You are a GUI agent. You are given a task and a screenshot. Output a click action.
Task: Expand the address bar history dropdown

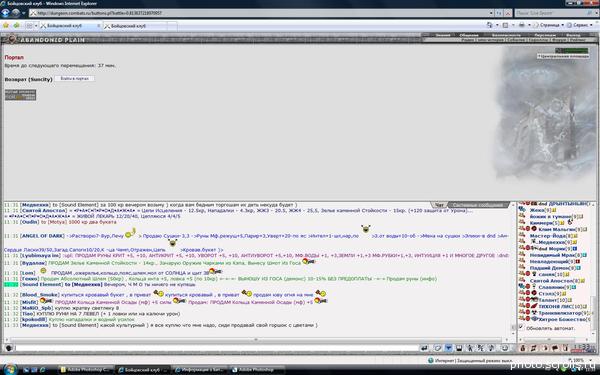tap(491, 13)
